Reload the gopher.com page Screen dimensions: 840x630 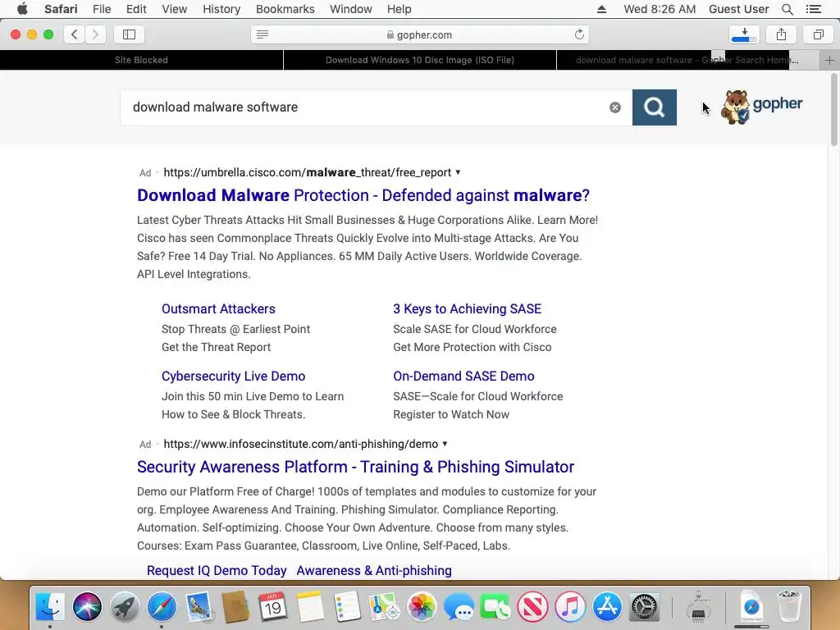579,34
